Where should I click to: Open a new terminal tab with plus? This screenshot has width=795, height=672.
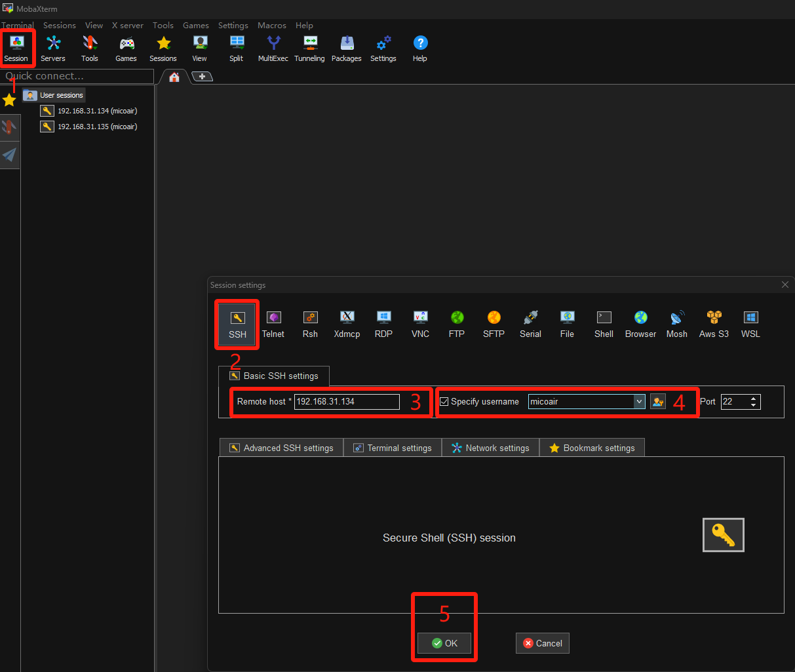click(x=202, y=77)
